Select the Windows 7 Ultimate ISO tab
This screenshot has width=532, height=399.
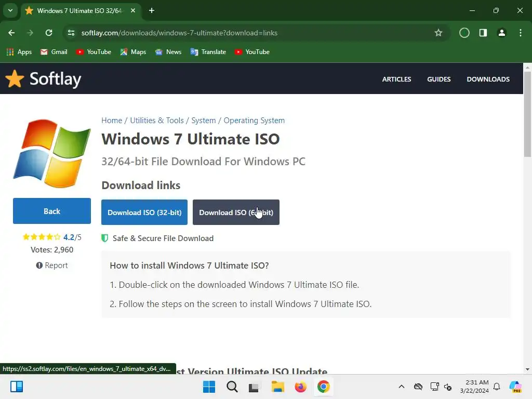[81, 10]
